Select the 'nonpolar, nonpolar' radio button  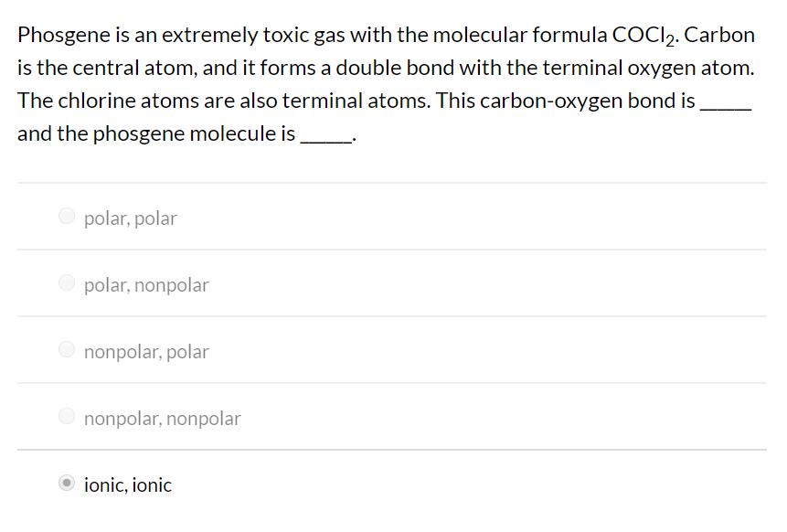66,416
